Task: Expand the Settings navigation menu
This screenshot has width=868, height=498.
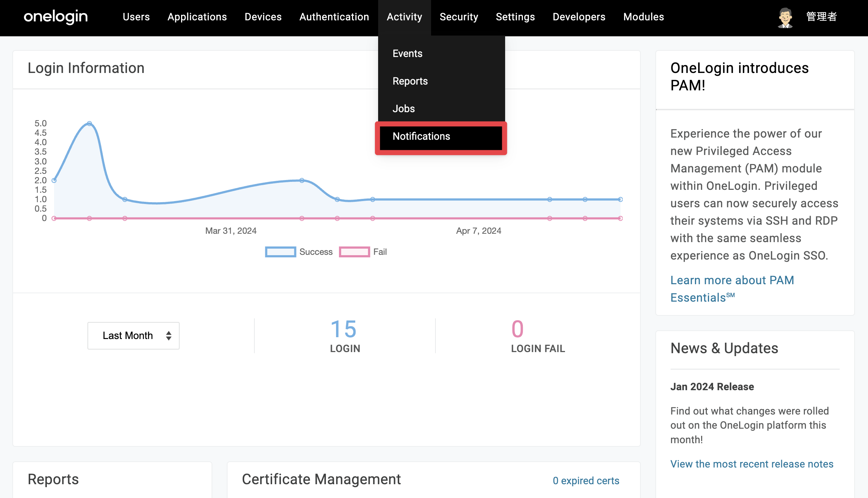Action: coord(515,17)
